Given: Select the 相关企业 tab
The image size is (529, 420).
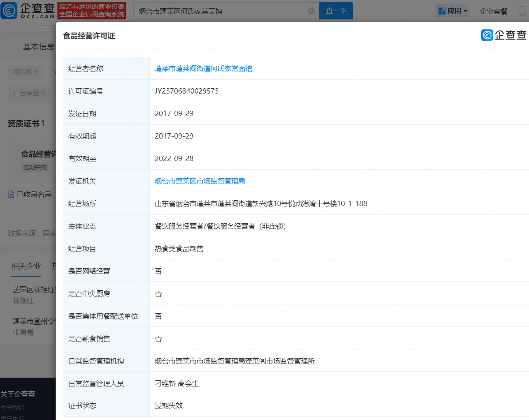Looking at the screenshot, I should click(26, 266).
